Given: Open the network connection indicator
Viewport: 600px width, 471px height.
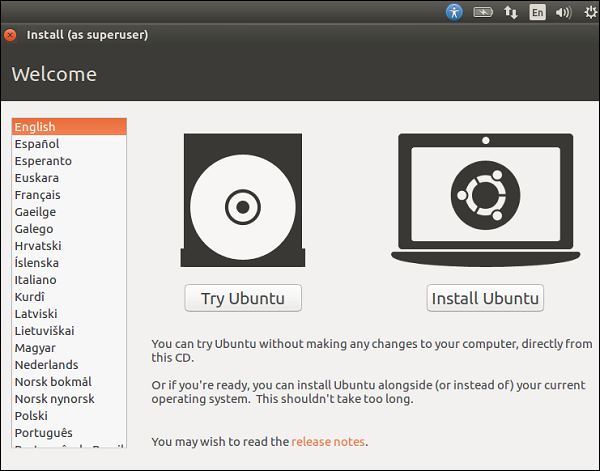Looking at the screenshot, I should (x=511, y=13).
